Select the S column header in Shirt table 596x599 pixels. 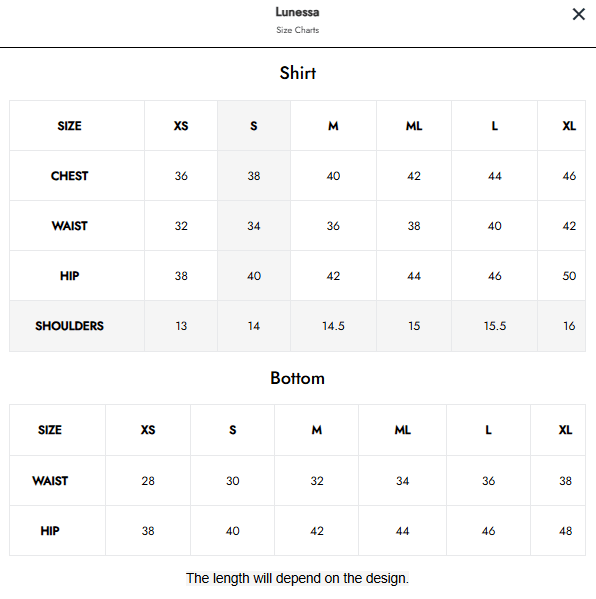(254, 126)
